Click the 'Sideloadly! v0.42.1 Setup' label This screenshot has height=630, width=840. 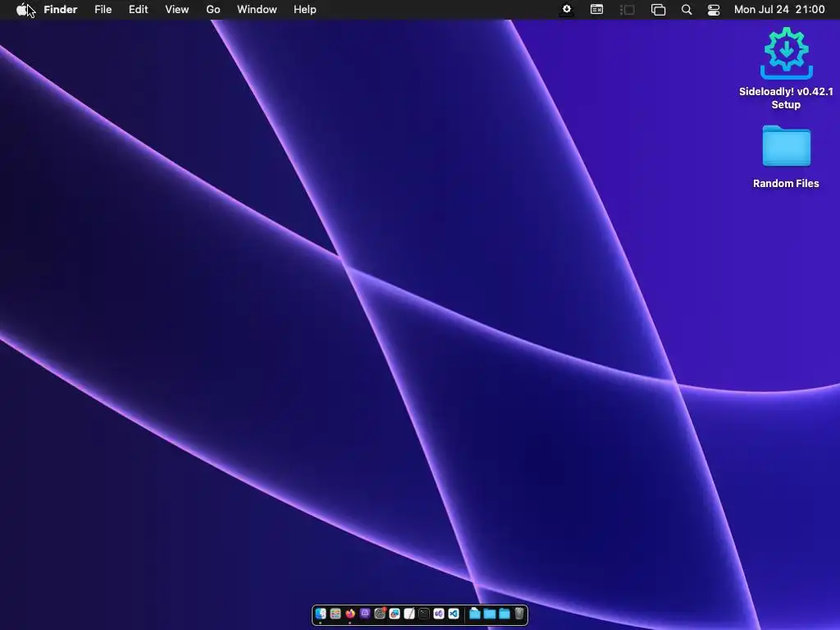[786, 98]
